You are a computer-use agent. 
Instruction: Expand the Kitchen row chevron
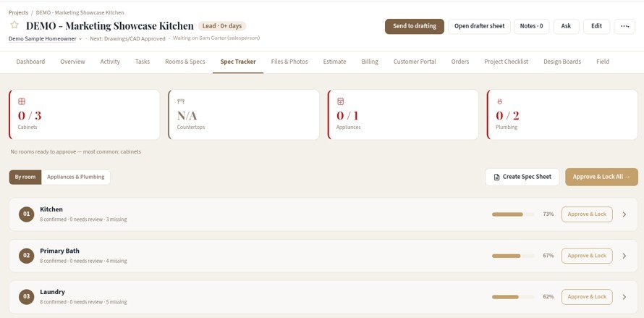[x=624, y=214]
